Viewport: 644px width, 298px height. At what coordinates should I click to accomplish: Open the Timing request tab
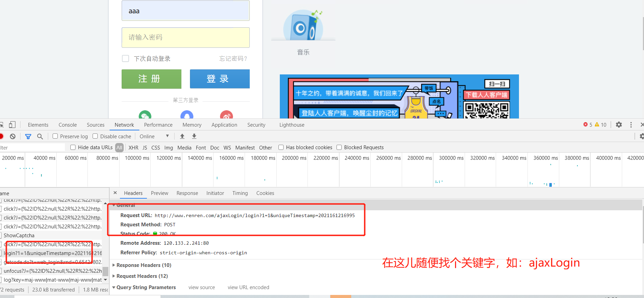click(240, 193)
